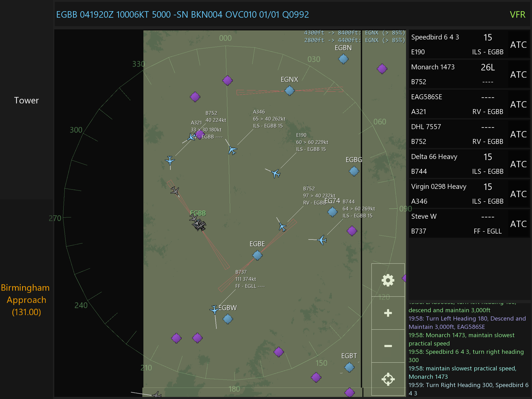This screenshot has width=532, height=399.
Task: Open runway selector 26L for Monarch 1473
Action: point(488,67)
